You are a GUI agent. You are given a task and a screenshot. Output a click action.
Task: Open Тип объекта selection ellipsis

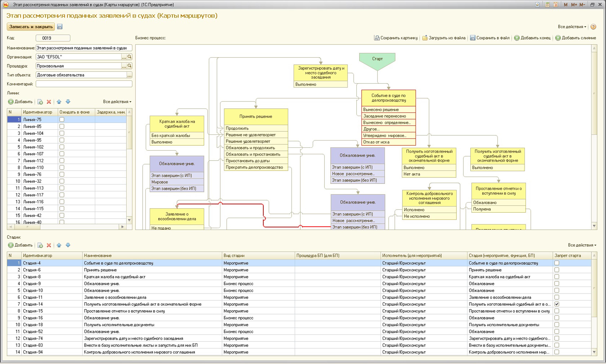(129, 75)
